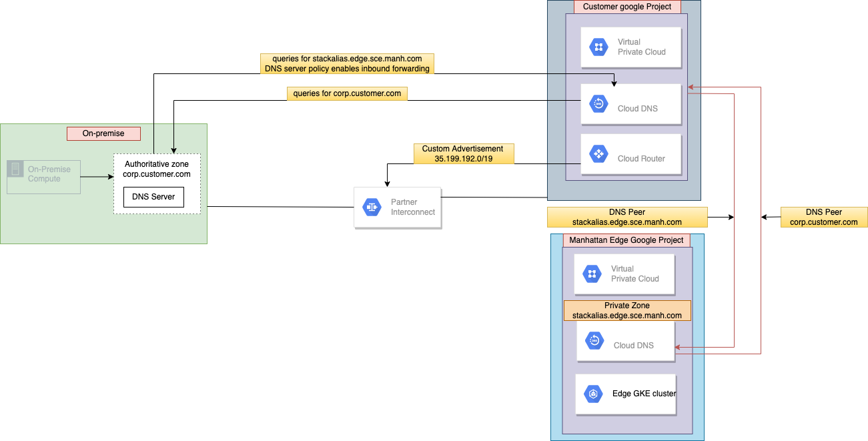The width and height of the screenshot is (868, 441).
Task: Click the 'DNS Server' box
Action: coord(153,197)
